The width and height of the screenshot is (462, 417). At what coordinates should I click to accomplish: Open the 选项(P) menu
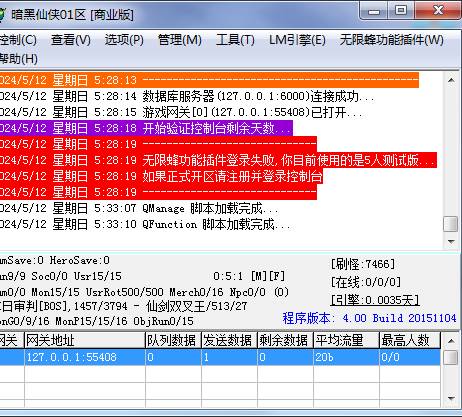tap(124, 40)
